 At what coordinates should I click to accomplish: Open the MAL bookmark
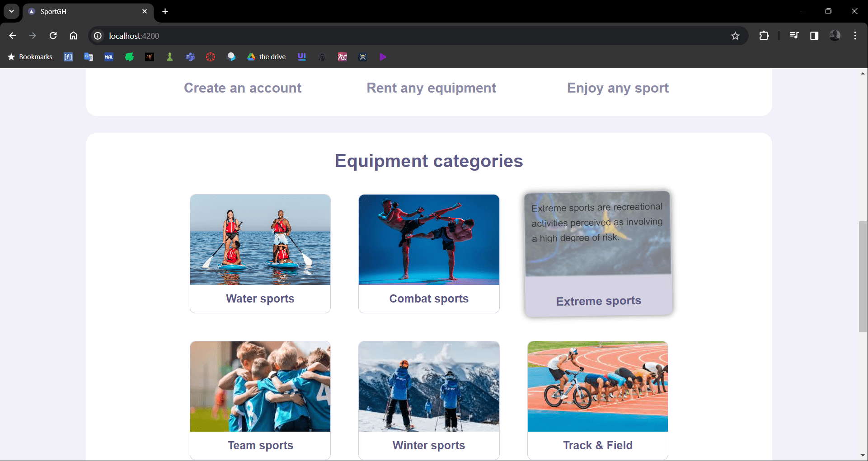pyautogui.click(x=109, y=57)
